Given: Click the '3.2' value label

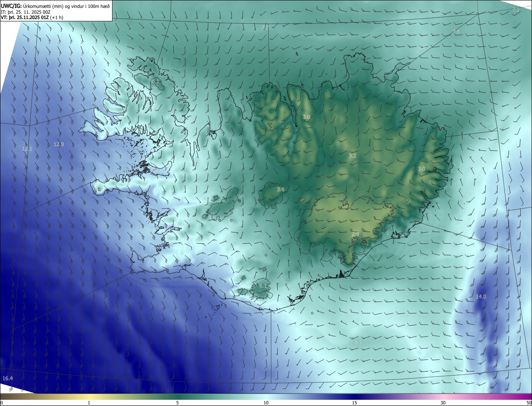Looking at the screenshot, I should coord(352,156).
